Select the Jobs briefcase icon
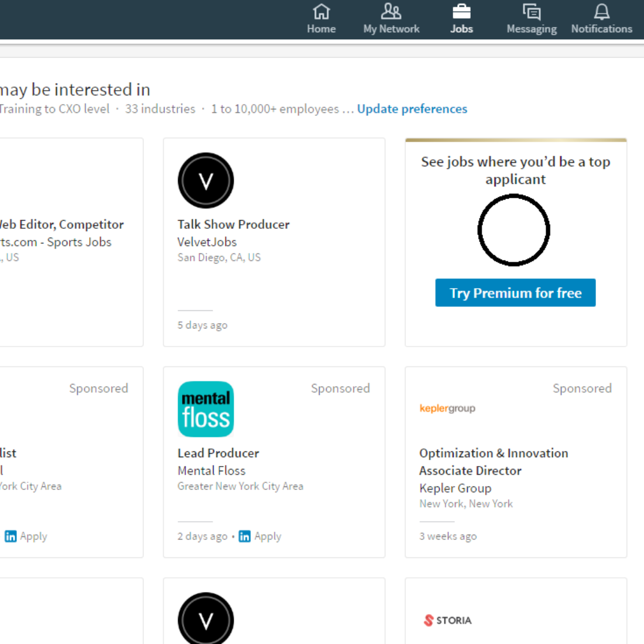This screenshot has width=644, height=644. [462, 12]
